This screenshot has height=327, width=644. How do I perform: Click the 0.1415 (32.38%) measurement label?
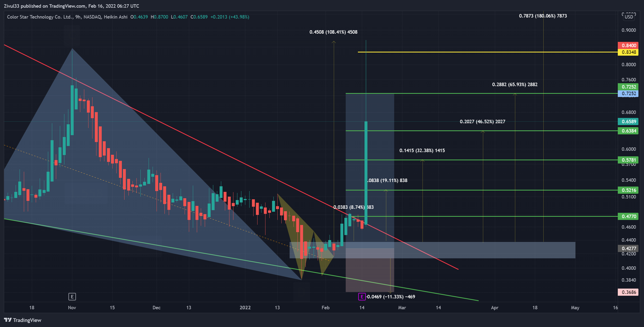tap(422, 151)
